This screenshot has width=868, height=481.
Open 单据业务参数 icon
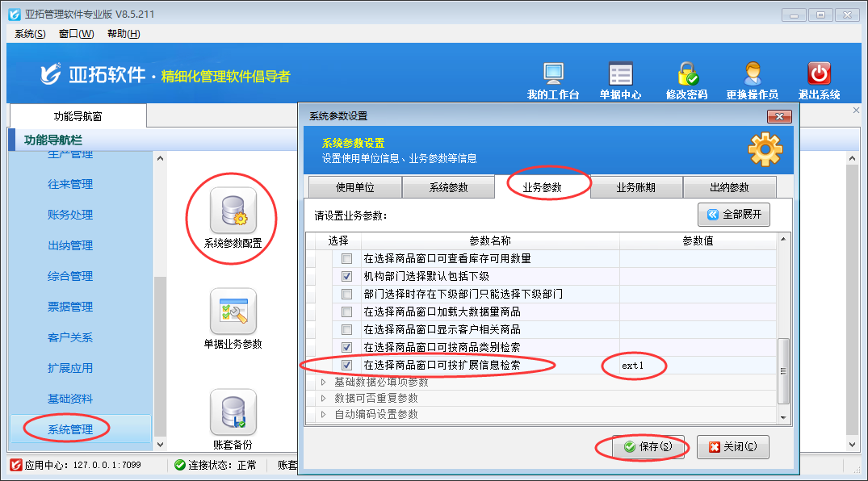pyautogui.click(x=233, y=312)
